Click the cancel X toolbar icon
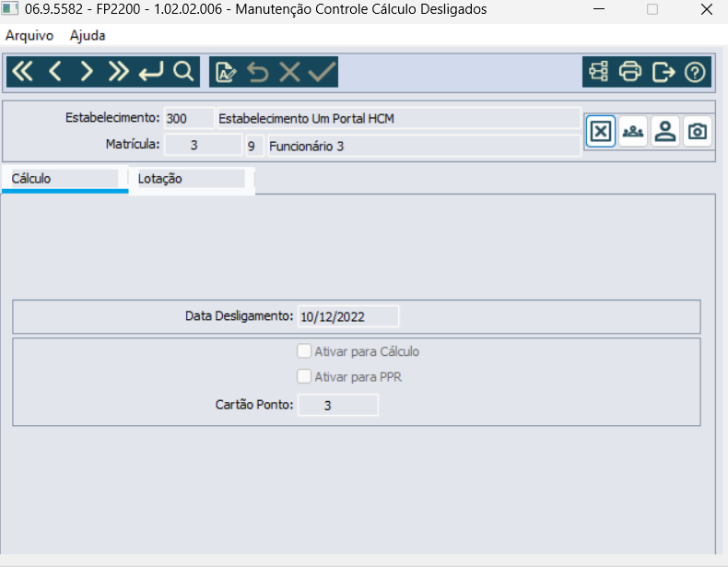728x567 pixels. (289, 72)
